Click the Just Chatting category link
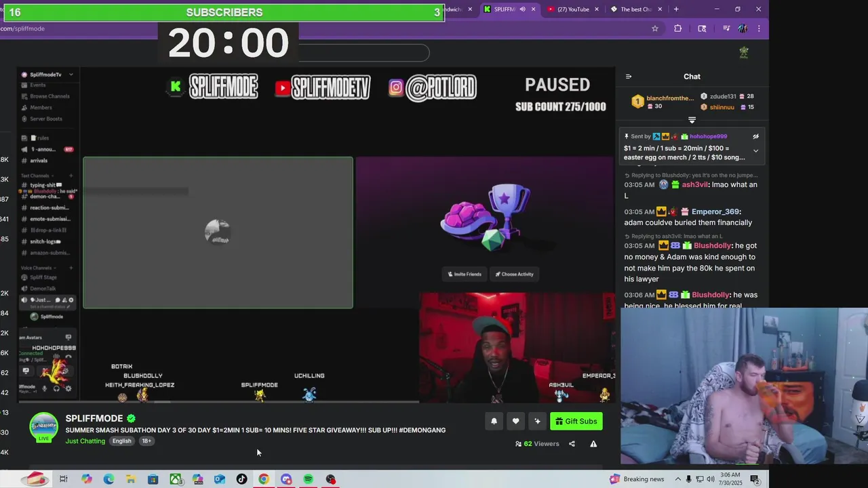 (85, 441)
